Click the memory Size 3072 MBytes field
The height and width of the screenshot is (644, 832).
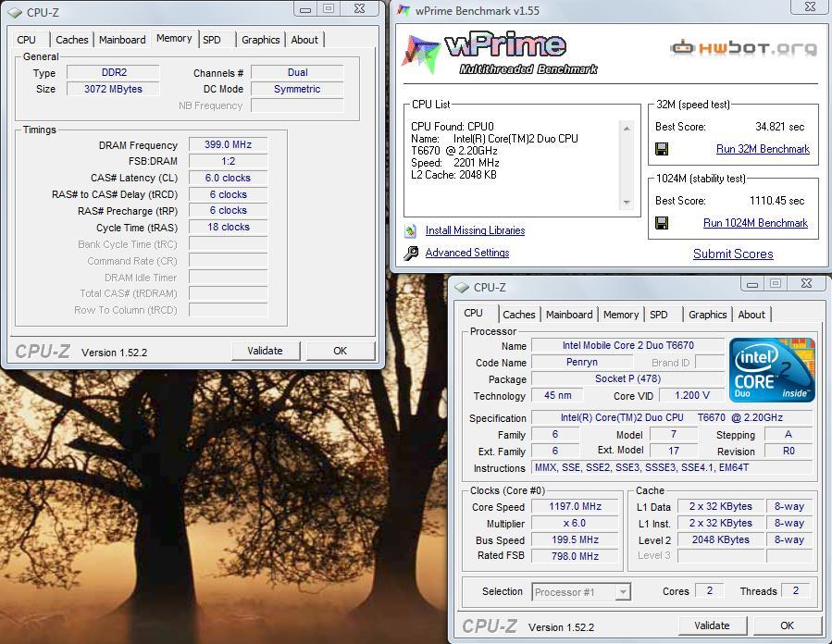point(113,89)
